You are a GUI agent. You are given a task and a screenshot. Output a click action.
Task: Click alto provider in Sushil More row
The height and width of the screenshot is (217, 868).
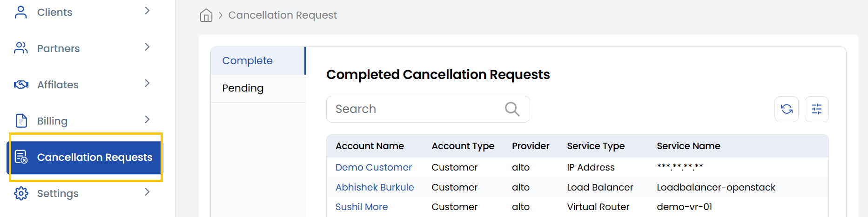[521, 207]
